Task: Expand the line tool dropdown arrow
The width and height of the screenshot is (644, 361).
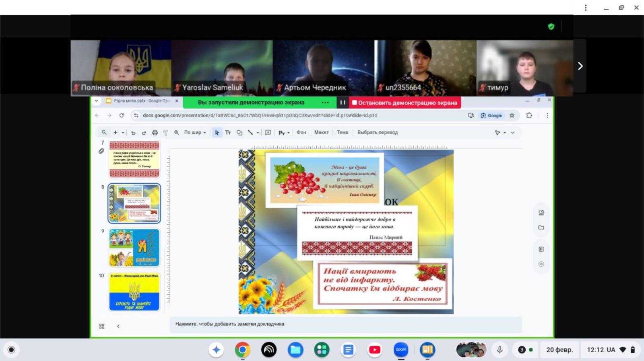Action: (258, 133)
